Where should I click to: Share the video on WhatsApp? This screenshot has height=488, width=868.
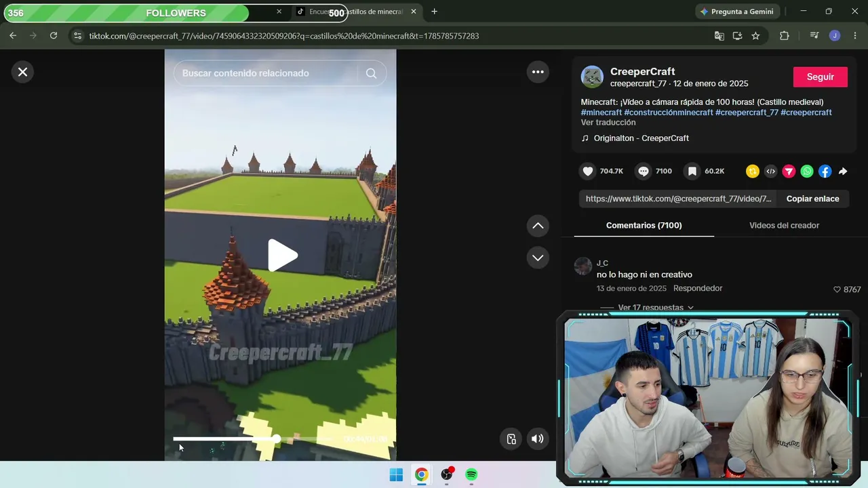807,171
